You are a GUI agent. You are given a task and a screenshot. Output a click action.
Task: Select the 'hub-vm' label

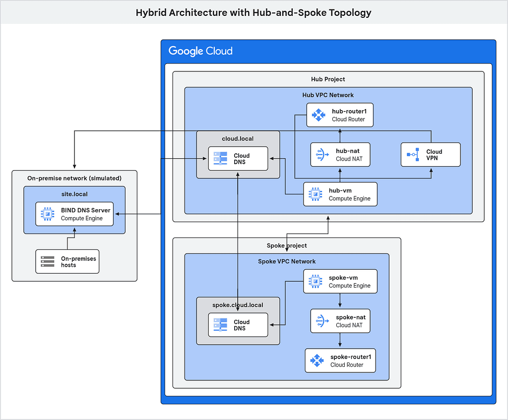(x=340, y=190)
